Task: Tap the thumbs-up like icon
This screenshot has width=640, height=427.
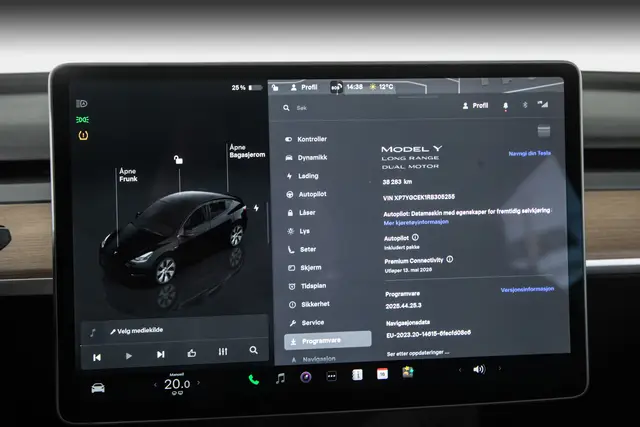Action: 192,353
